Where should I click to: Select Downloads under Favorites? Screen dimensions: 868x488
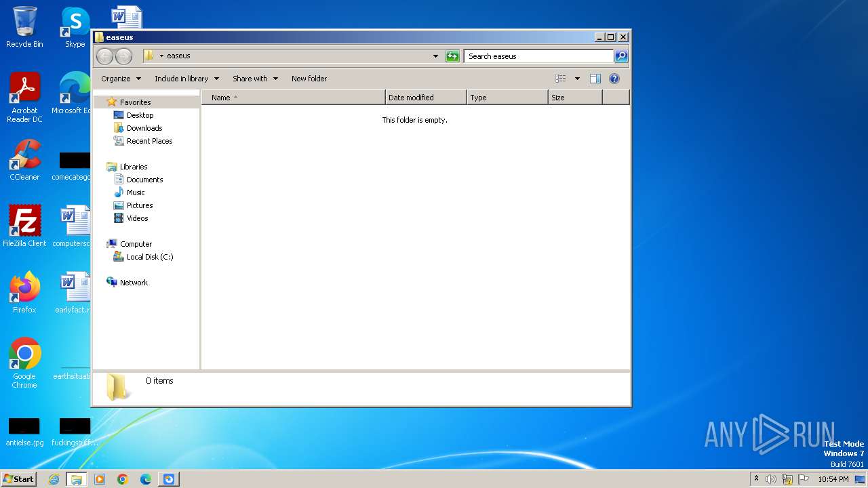point(144,128)
